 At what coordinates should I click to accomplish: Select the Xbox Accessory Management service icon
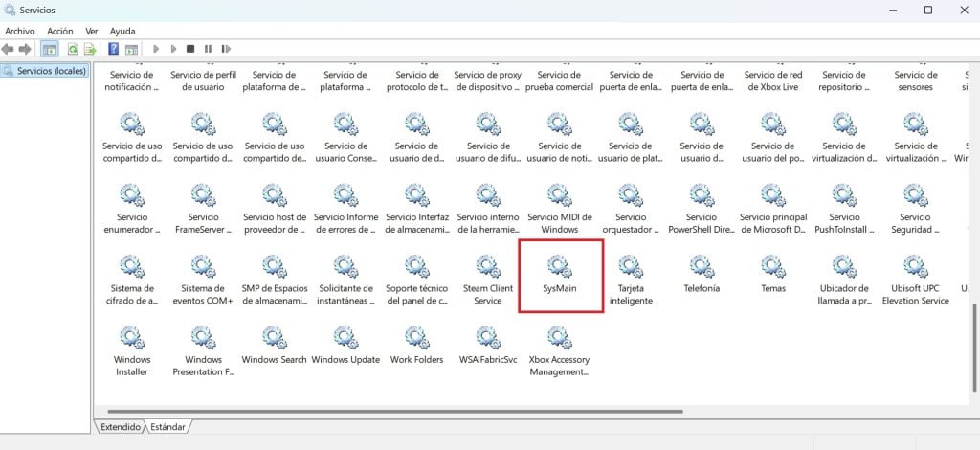point(559,338)
